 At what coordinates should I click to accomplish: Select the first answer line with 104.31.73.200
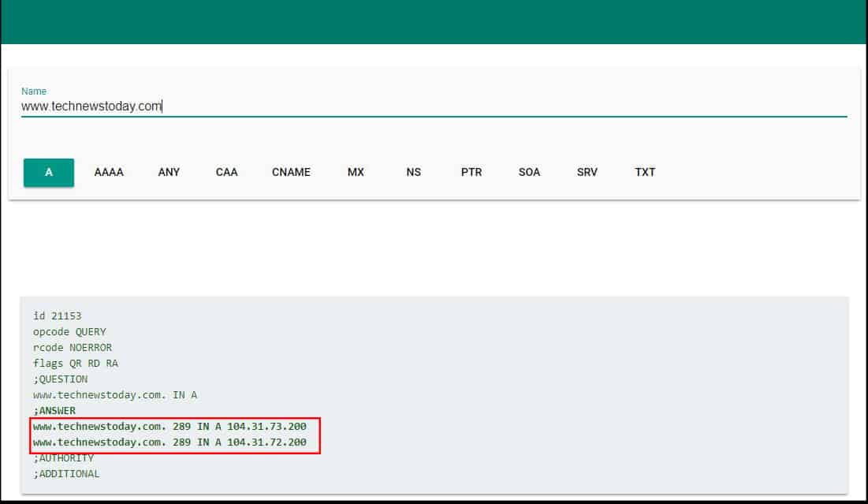point(170,426)
